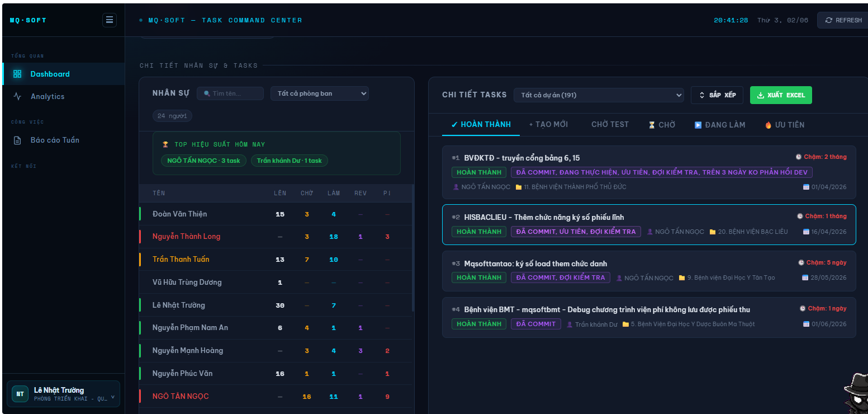Viewport: 868px width, 414px height.
Task: Click the NT avatar badge
Action: [x=20, y=394]
